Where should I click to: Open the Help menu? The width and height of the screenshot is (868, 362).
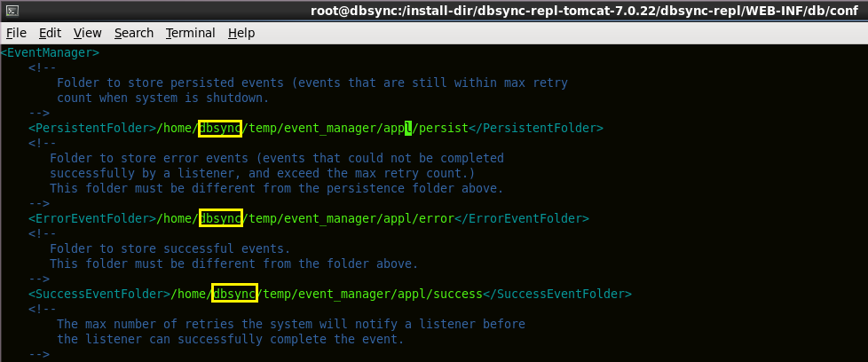[x=241, y=33]
